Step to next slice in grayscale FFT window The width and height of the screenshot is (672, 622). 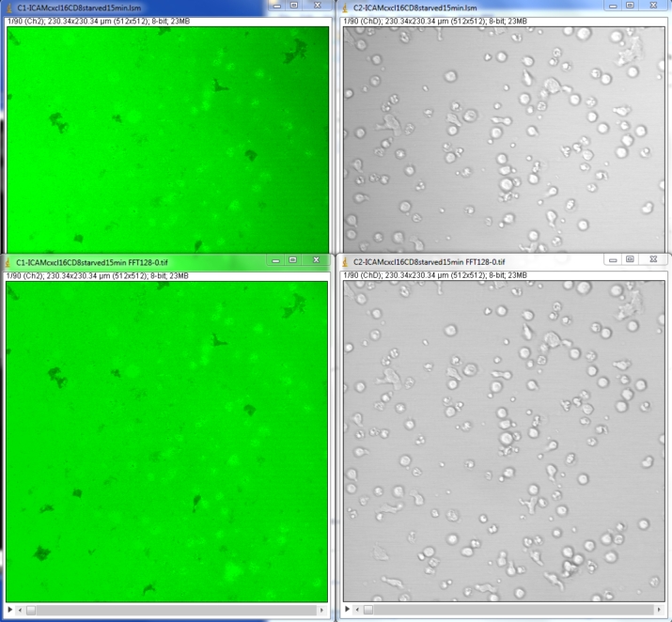click(659, 610)
